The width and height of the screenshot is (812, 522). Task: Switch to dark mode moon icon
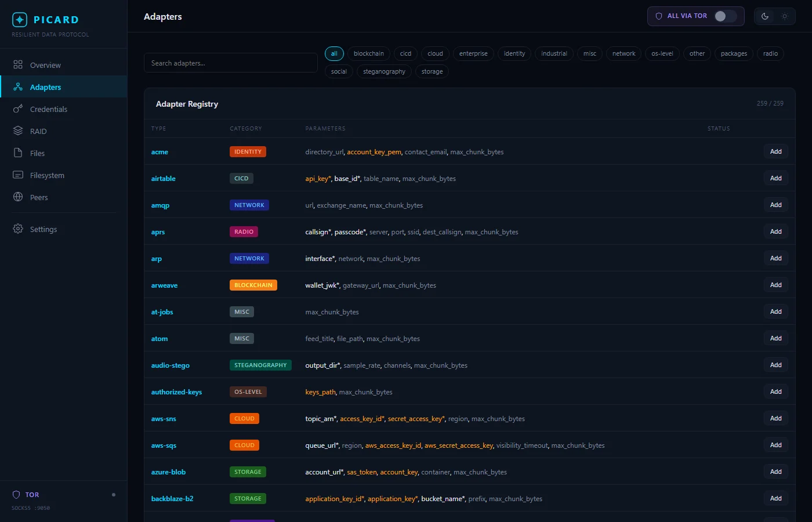tap(765, 16)
